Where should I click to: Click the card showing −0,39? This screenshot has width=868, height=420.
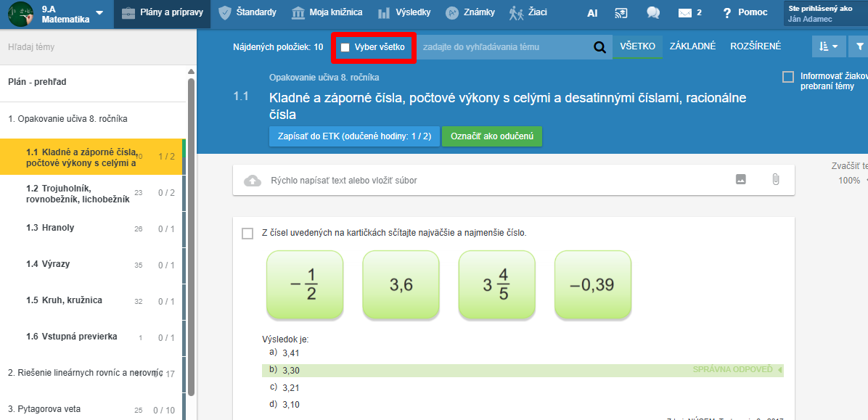pyautogui.click(x=593, y=286)
